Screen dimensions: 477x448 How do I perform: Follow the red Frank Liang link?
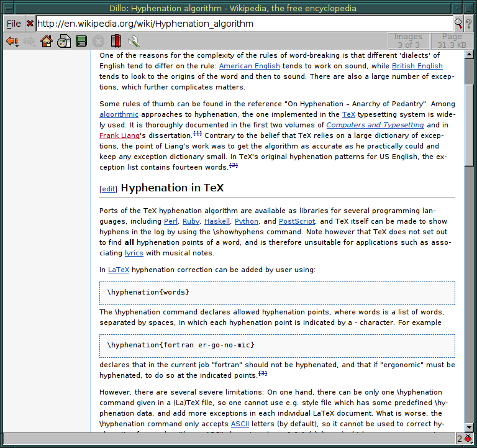119,135
